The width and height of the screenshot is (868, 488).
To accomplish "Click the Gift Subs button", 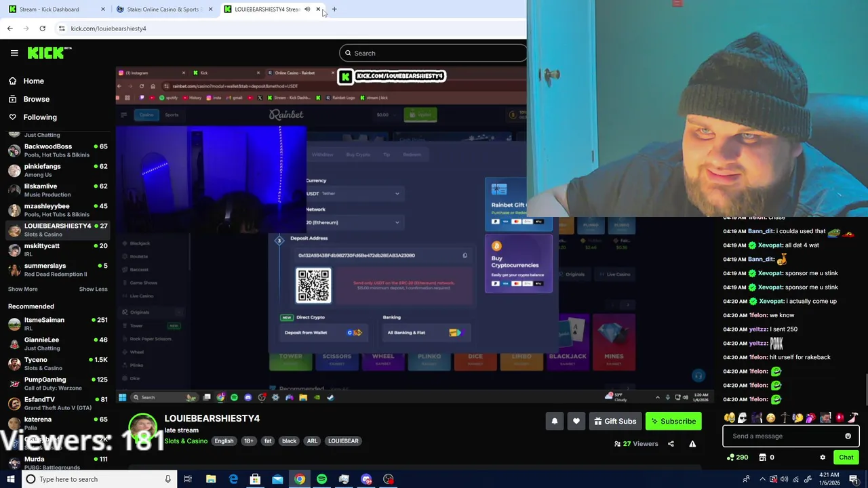I will tap(615, 421).
